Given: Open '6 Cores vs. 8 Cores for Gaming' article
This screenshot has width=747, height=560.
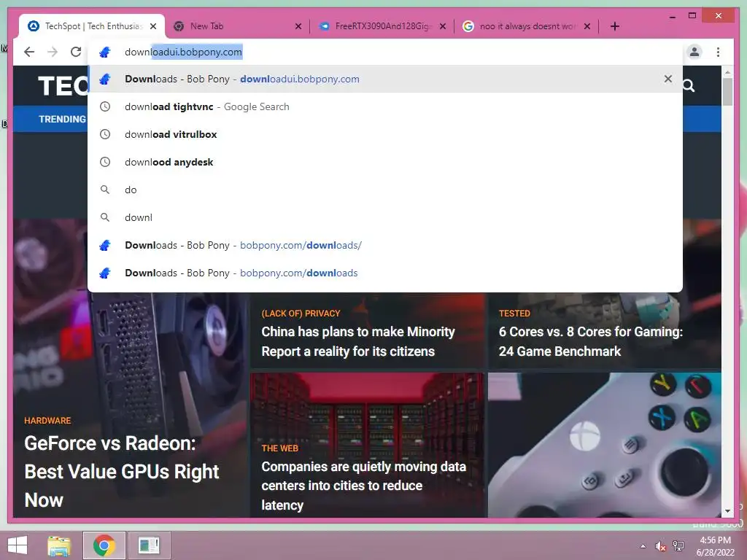Looking at the screenshot, I should click(591, 341).
